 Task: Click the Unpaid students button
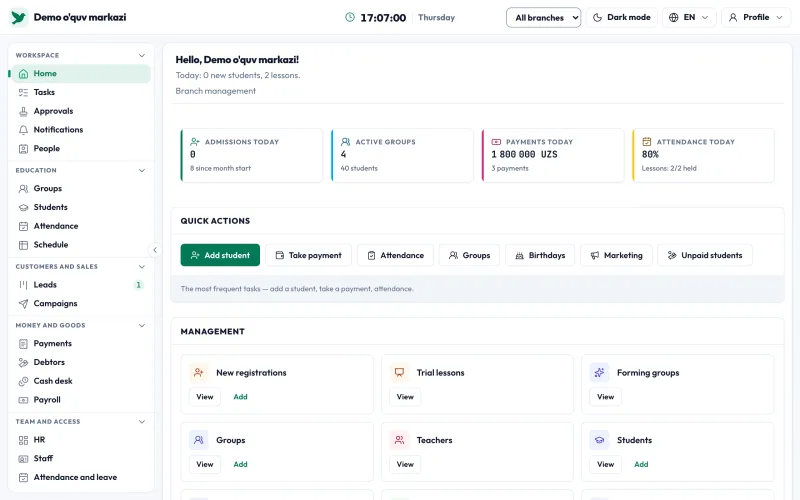click(x=705, y=255)
